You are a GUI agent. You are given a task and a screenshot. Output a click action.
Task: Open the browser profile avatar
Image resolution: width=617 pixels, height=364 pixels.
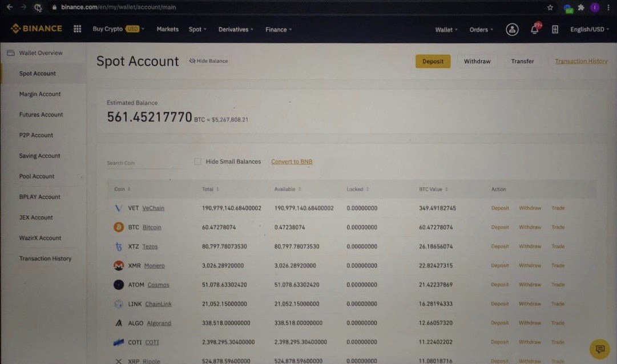tap(595, 7)
